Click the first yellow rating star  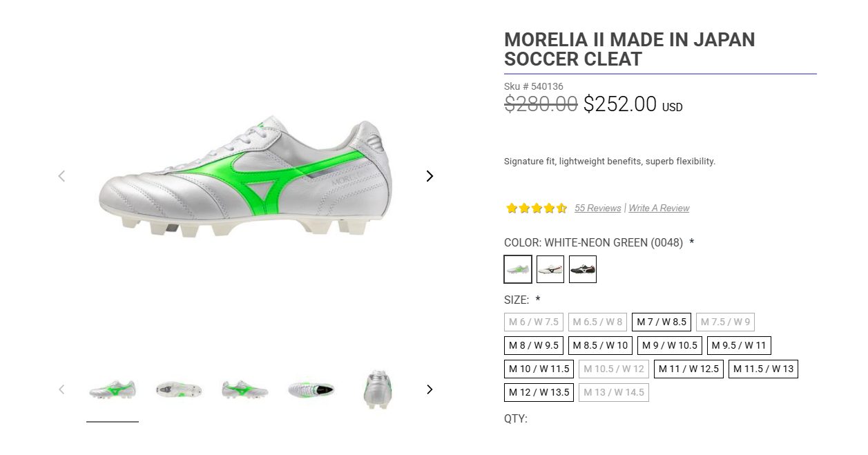click(512, 208)
